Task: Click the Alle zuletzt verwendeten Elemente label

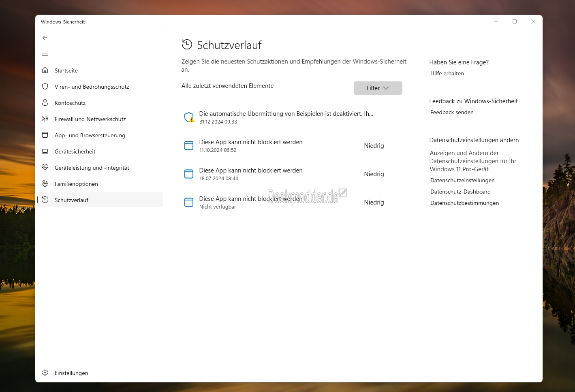Action: (227, 86)
